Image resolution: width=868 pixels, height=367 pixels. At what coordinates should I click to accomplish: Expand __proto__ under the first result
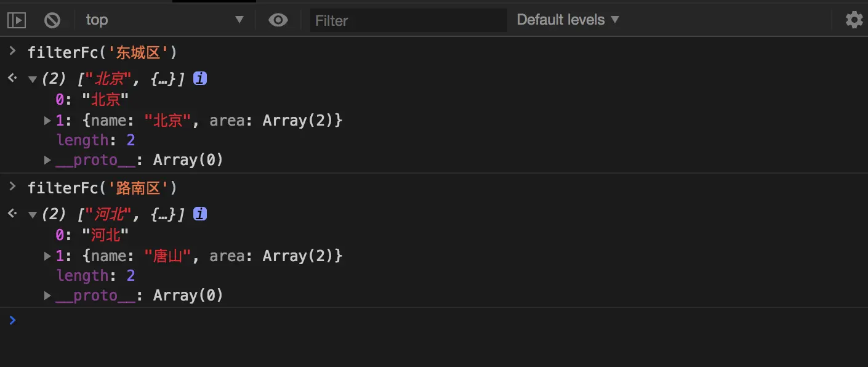[x=48, y=159]
